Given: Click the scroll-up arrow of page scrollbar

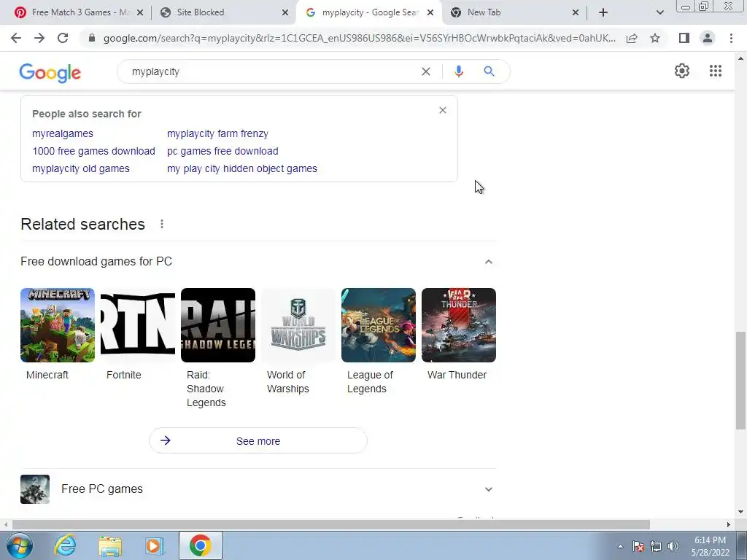Looking at the screenshot, I should (740, 58).
